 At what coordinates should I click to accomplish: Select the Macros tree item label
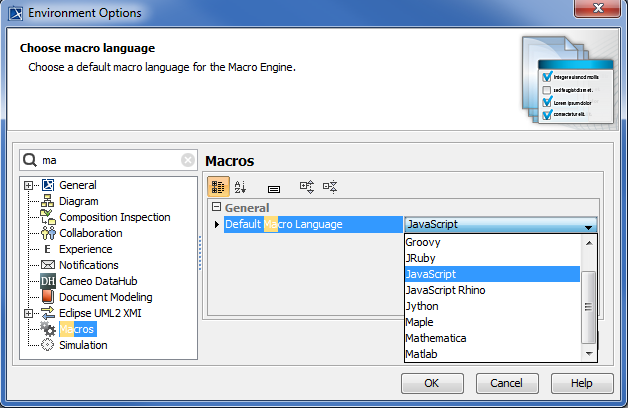click(78, 329)
